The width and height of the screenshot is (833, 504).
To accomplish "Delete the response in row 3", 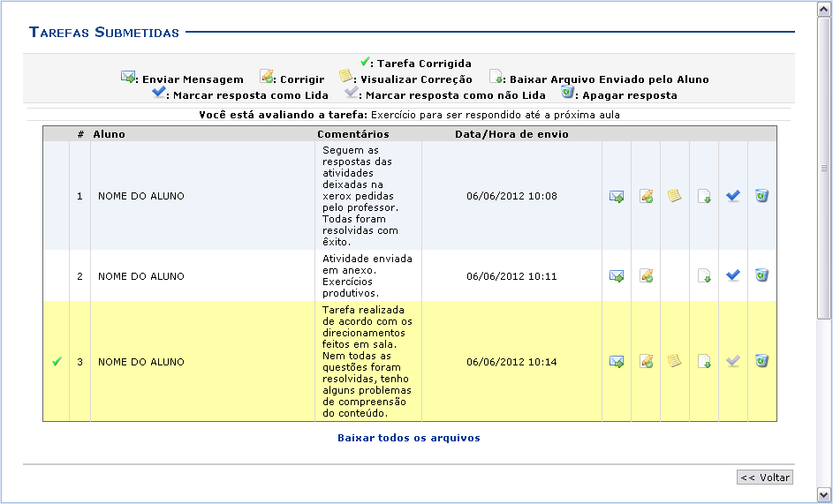I will click(x=761, y=361).
